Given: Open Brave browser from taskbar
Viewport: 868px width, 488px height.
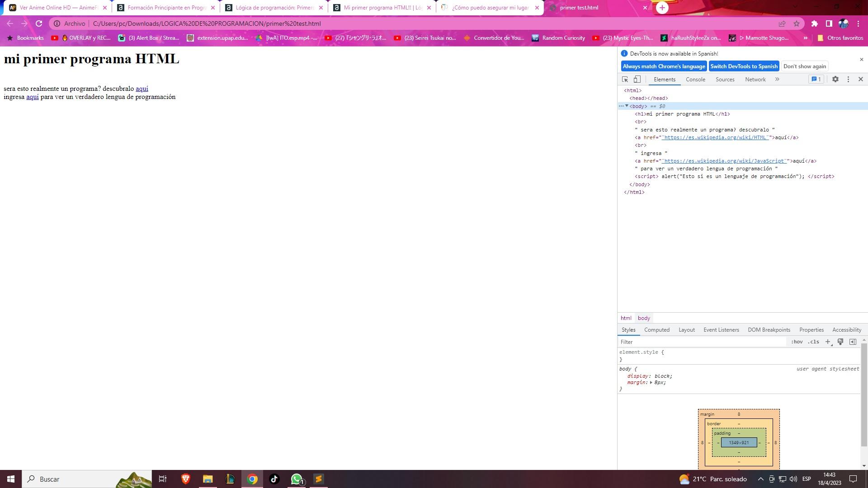Looking at the screenshot, I should [185, 479].
